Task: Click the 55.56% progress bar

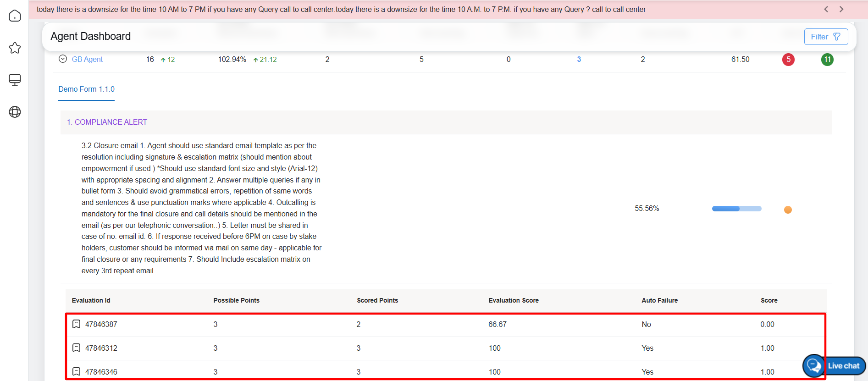Action: [x=736, y=209]
